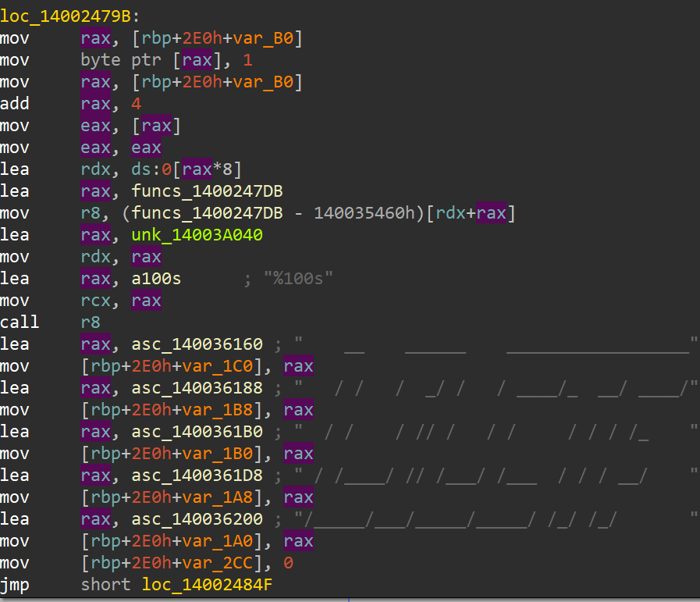Select the asc_140036188 reference
This screenshot has height=602, width=700.
(x=197, y=388)
